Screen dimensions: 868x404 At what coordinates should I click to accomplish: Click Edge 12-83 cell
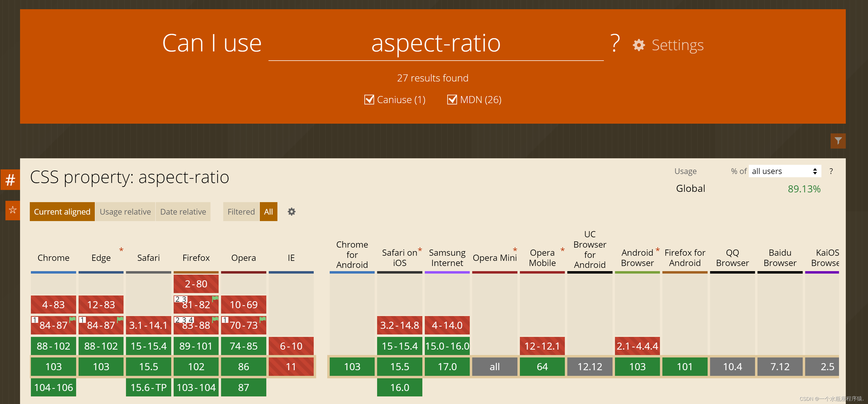(101, 304)
